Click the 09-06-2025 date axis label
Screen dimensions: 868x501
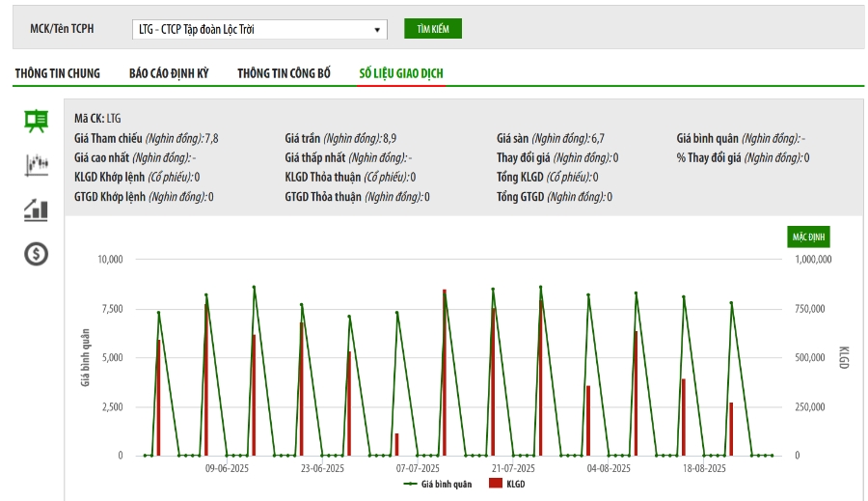[x=227, y=468]
